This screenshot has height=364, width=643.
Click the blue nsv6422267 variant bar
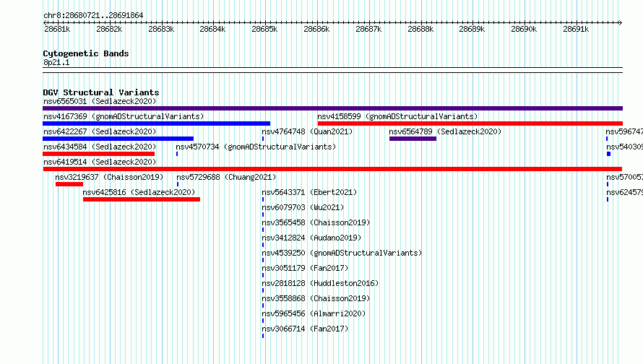[x=118, y=139]
